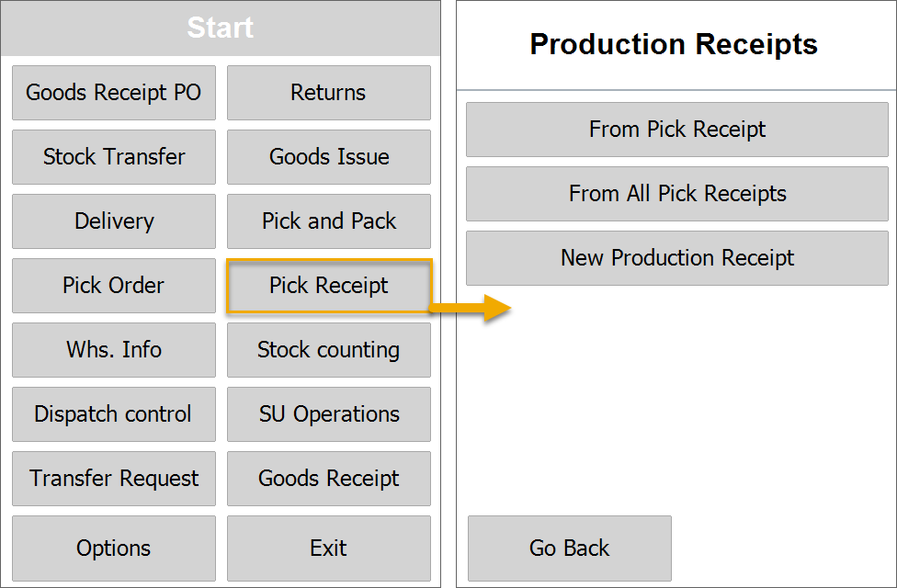This screenshot has width=897, height=588.
Task: Open the Goods Receipt function
Action: pyautogui.click(x=328, y=479)
